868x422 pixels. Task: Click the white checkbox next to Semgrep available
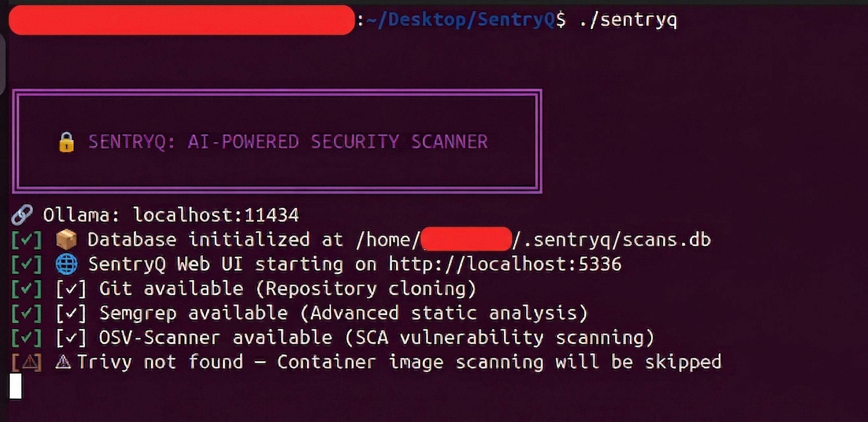pos(71,314)
